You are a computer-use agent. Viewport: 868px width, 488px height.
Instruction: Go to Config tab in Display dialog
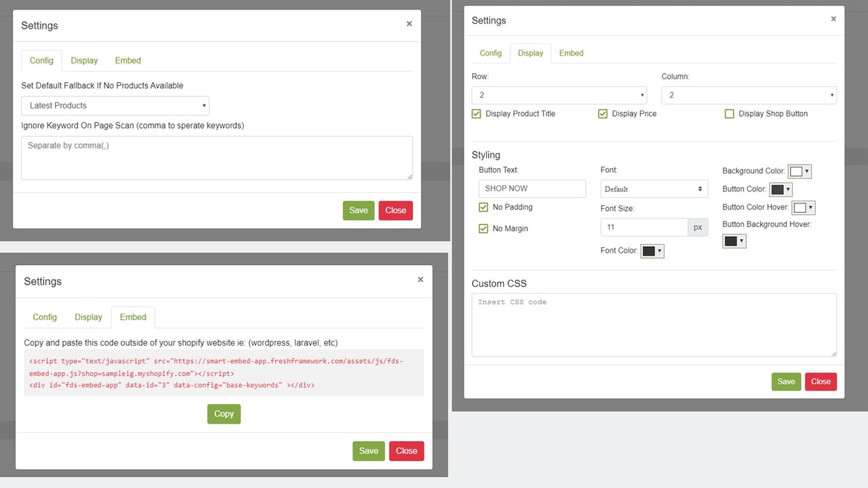pos(491,53)
